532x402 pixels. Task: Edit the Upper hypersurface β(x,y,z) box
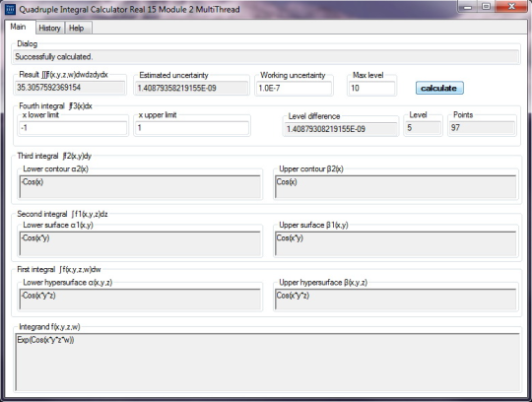pyautogui.click(x=396, y=300)
